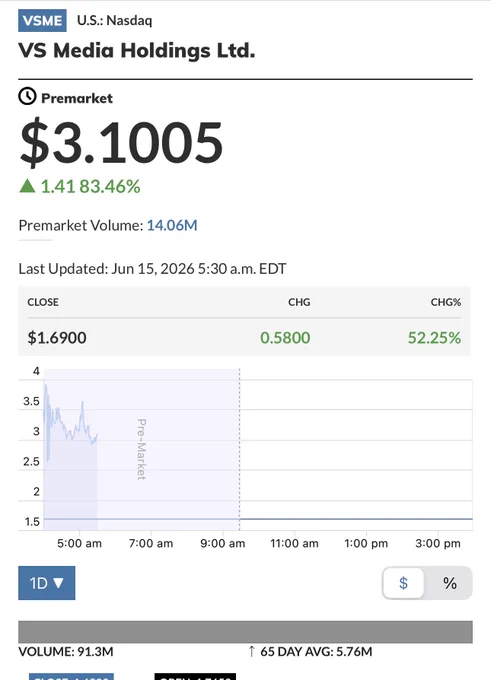This screenshot has width=491, height=680.
Task: Click the 11:00 am axis label
Action: [x=294, y=543]
